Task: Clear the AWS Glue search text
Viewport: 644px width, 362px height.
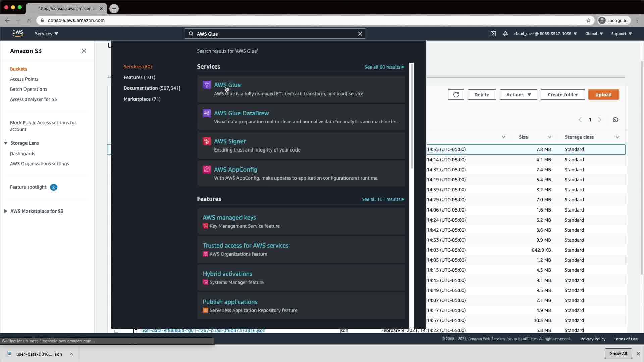Action: [x=360, y=34]
